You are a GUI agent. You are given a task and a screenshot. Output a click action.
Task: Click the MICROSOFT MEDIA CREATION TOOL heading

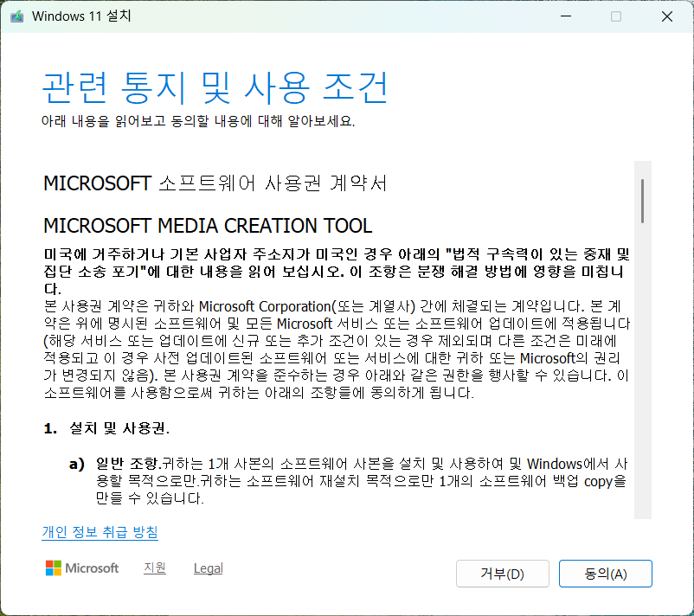coord(208,226)
